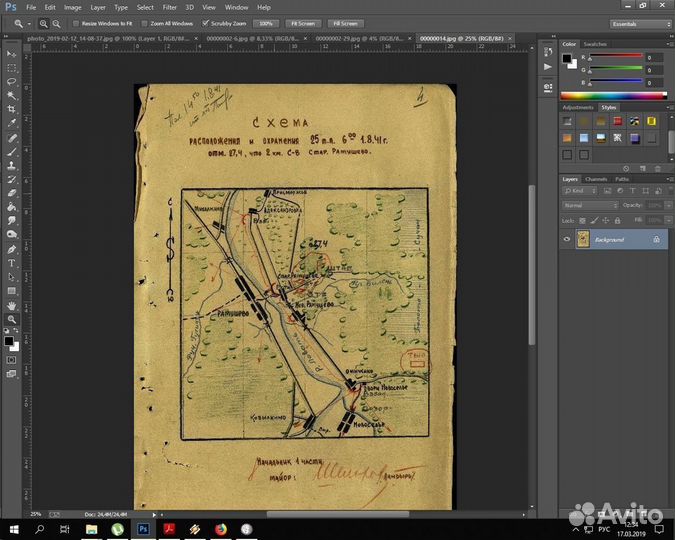Click Background layer thumbnail
Image resolution: width=675 pixels, height=540 pixels.
(x=583, y=239)
